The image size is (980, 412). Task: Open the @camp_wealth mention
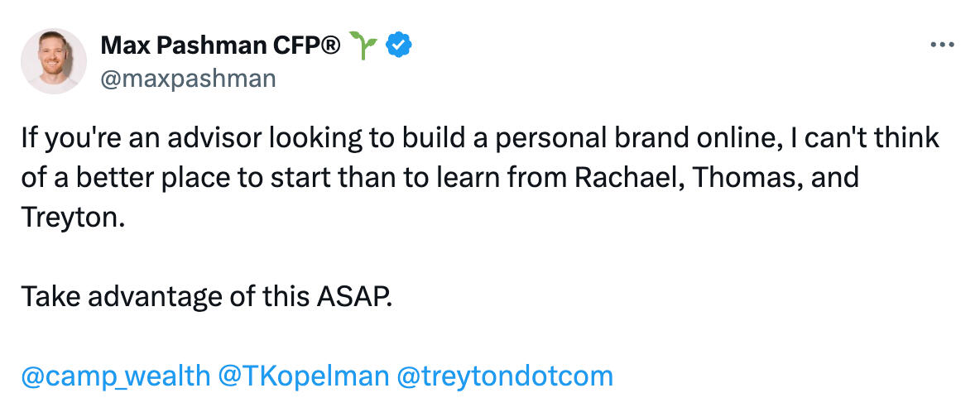116,376
